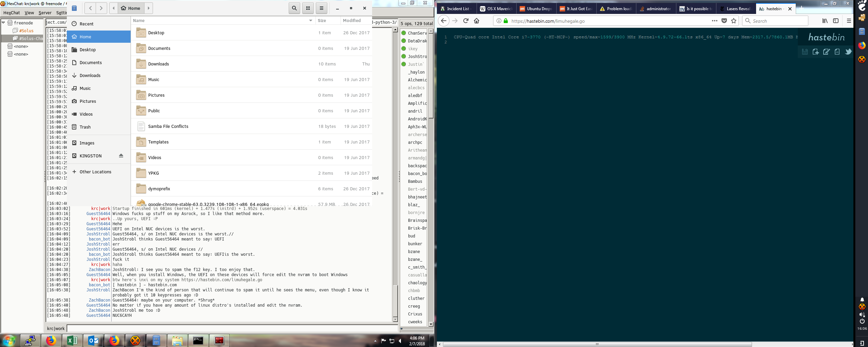The width and height of the screenshot is (868, 347).
Task: Bookmark this page with the star icon
Action: coord(734,21)
